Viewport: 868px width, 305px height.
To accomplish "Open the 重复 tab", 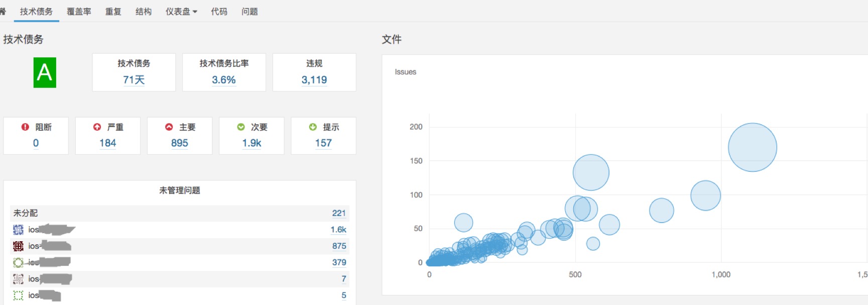I will tap(113, 12).
